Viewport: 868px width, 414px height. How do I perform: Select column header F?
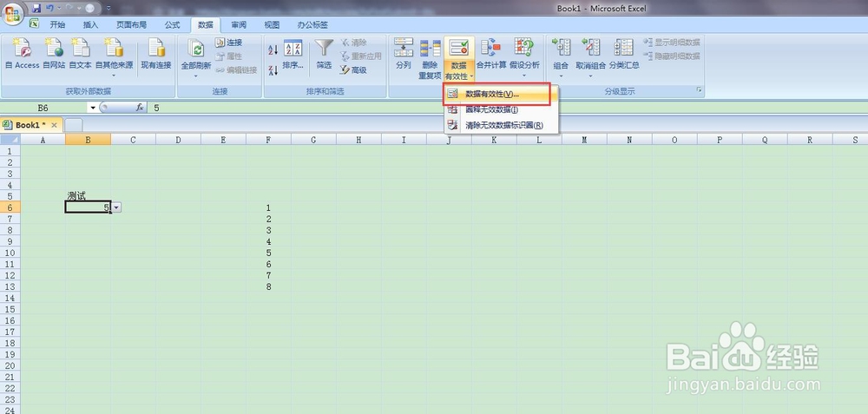pyautogui.click(x=268, y=140)
